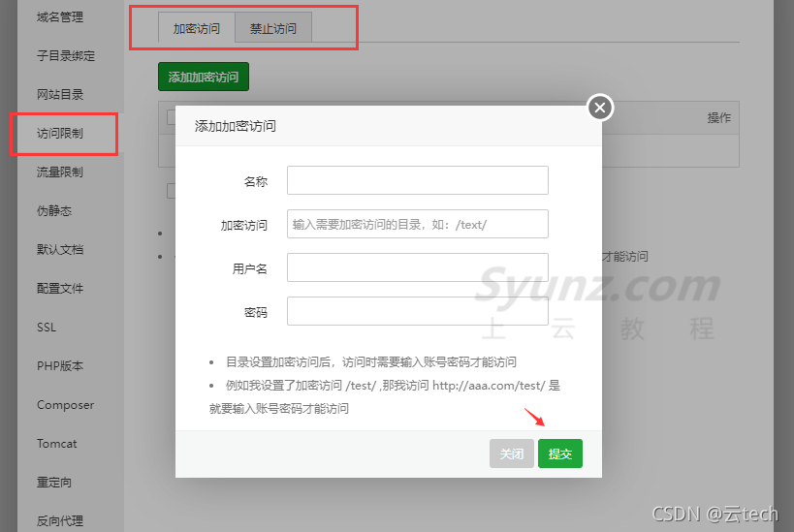Select 网站目录 sidebar item
This screenshot has height=532, width=794.
click(x=60, y=94)
